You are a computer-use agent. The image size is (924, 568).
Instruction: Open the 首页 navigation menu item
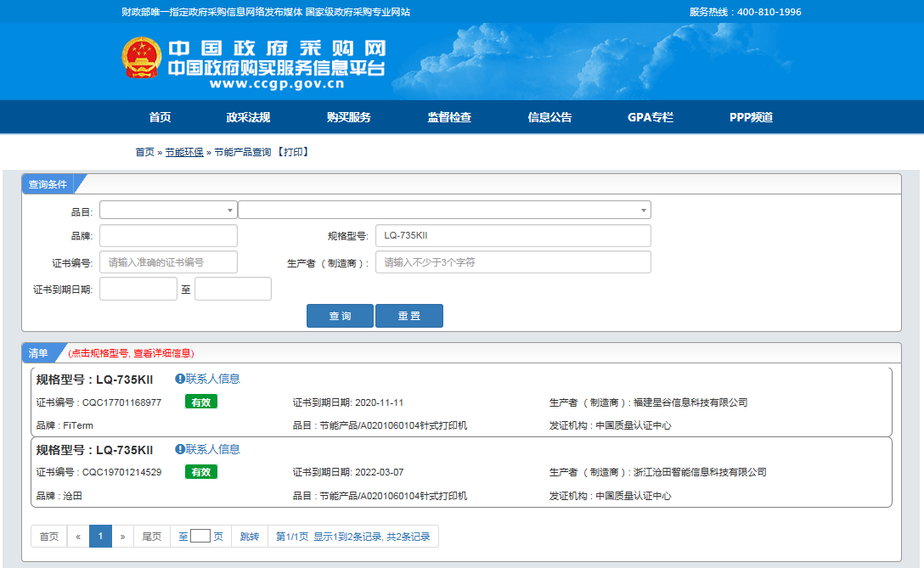click(160, 117)
